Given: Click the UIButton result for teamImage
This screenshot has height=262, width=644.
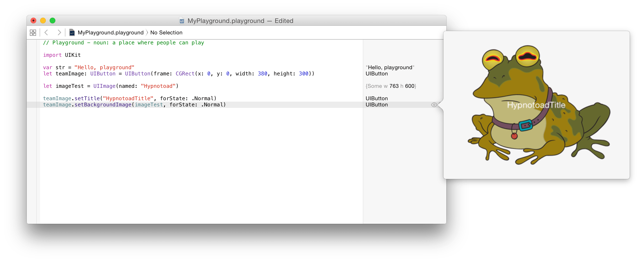Looking at the screenshot, I should pyautogui.click(x=376, y=73).
